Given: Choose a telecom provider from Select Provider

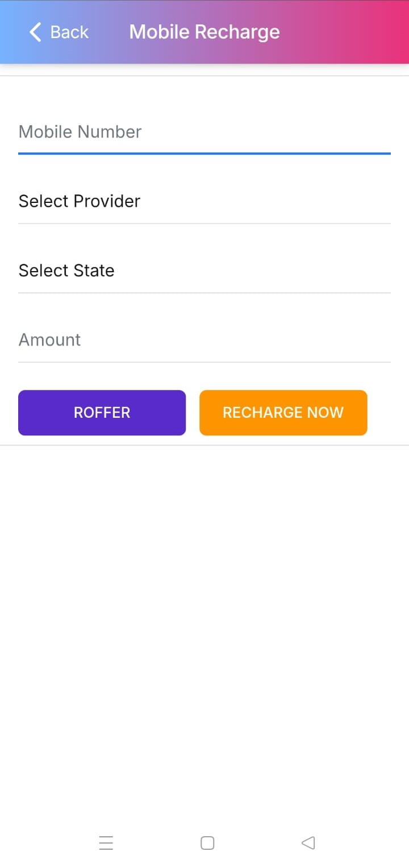Looking at the screenshot, I should point(204,201).
